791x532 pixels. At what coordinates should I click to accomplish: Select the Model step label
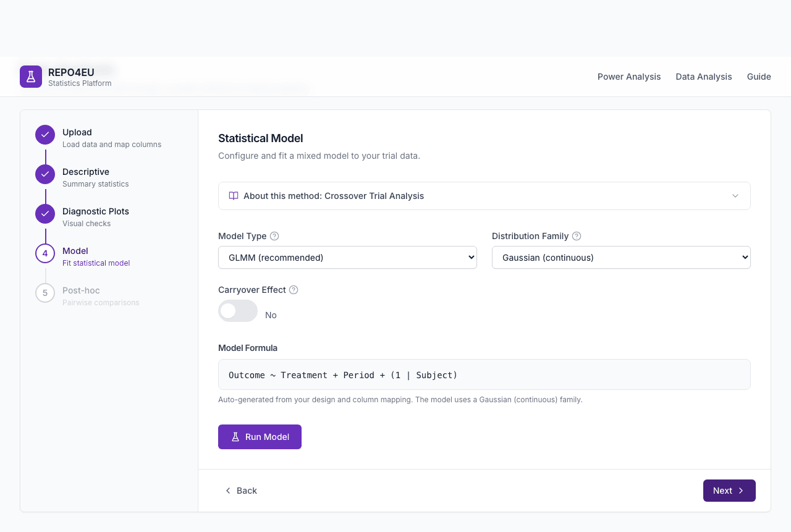(75, 251)
